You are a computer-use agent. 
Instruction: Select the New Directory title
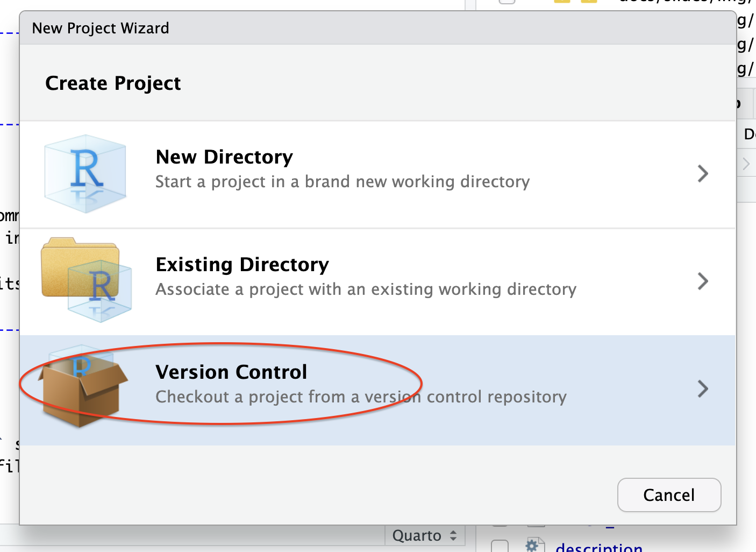(224, 157)
